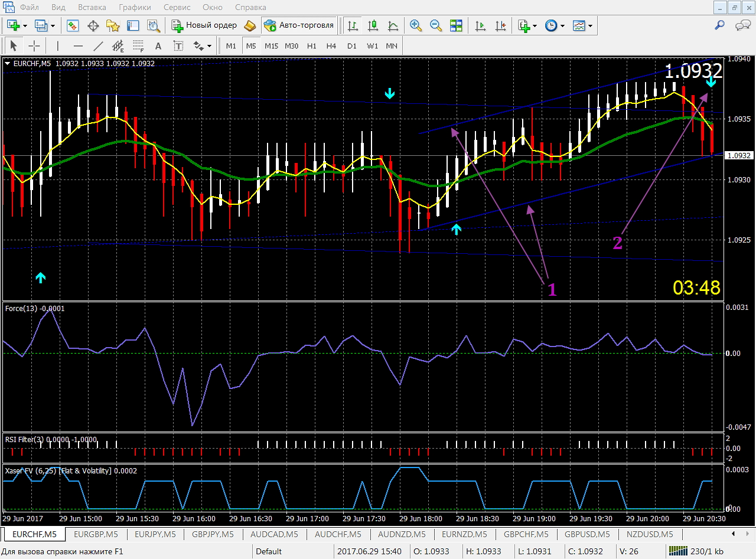Select the crosshair tool
This screenshot has height=559, width=756.
pos(34,45)
